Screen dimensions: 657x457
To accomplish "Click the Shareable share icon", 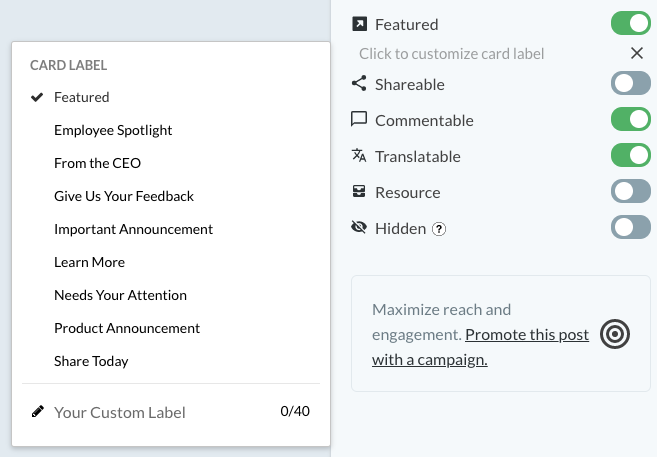I will (359, 83).
